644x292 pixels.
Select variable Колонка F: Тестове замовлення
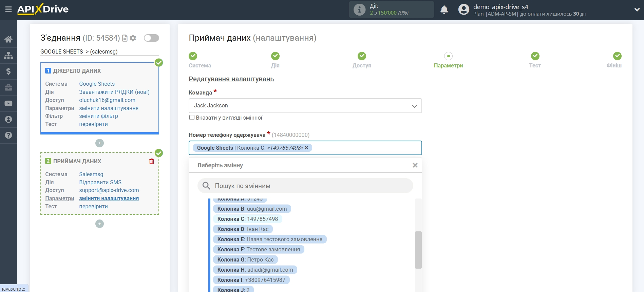click(259, 249)
